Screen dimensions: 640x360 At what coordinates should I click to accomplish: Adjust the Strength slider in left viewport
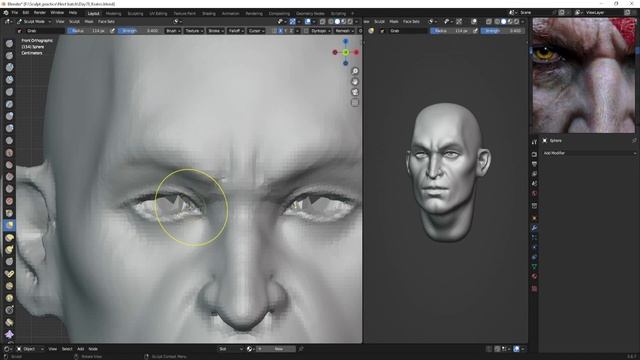tap(140, 31)
